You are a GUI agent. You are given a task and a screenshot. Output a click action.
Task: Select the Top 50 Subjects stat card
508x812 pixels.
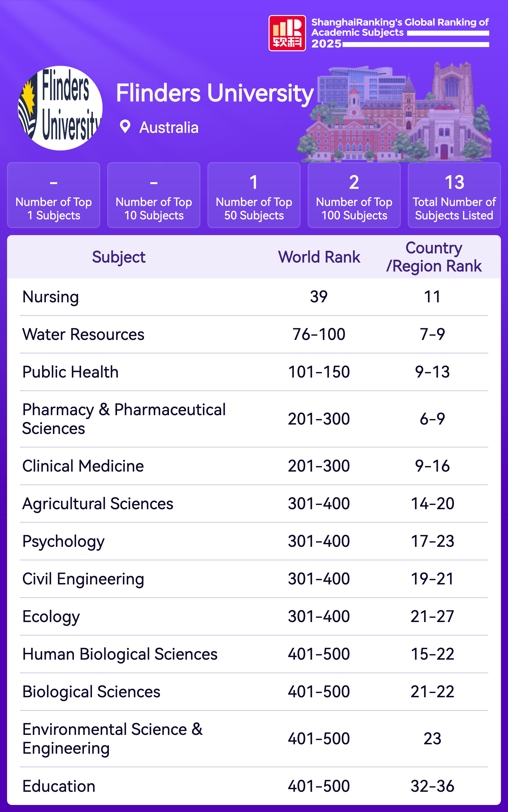[x=254, y=195]
